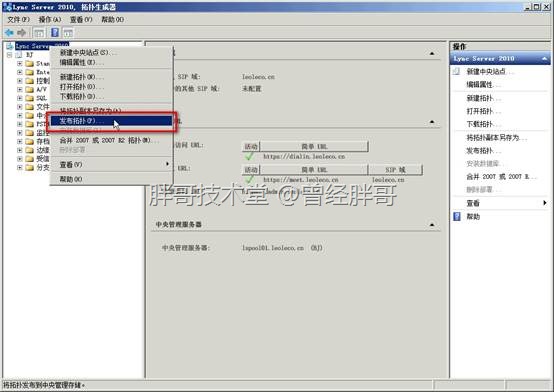The width and height of the screenshot is (554, 392).
Task: Choose 新建拓扑 in context menu
Action: click(111, 77)
